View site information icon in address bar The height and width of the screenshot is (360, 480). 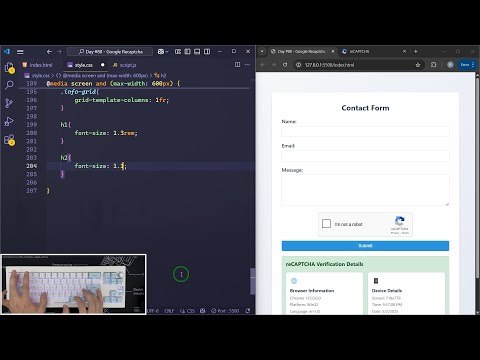299,65
